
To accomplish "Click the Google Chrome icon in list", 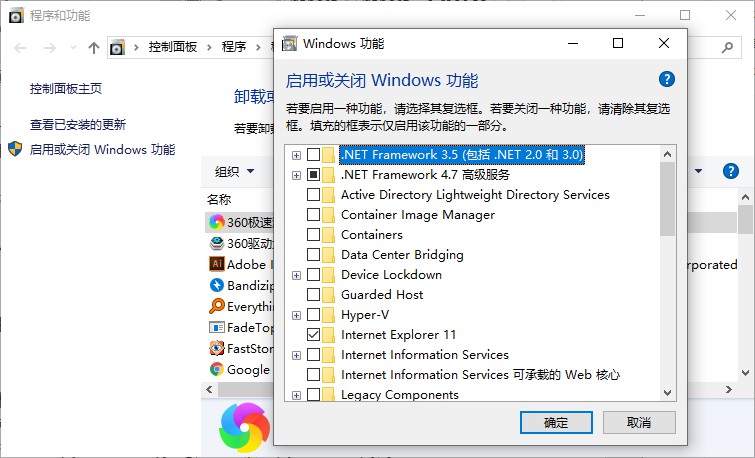I will [216, 369].
